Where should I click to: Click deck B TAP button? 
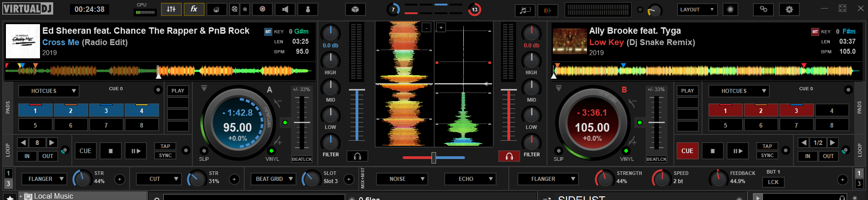pyautogui.click(x=768, y=146)
